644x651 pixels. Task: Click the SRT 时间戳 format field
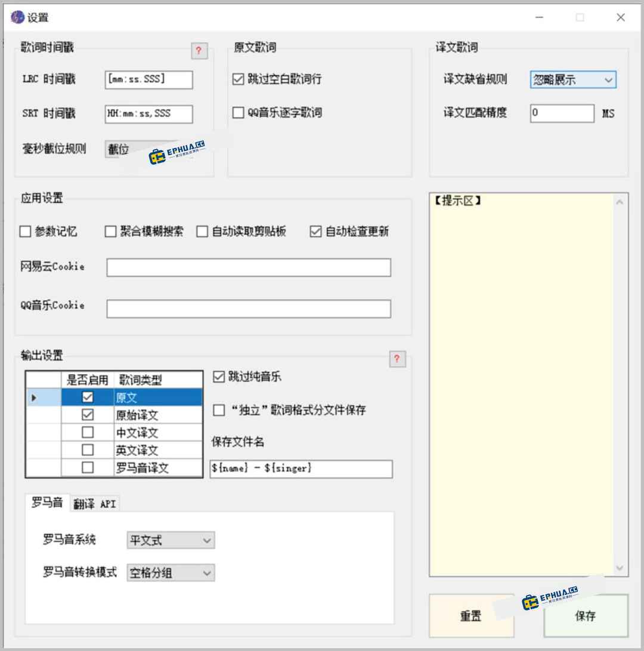(149, 114)
